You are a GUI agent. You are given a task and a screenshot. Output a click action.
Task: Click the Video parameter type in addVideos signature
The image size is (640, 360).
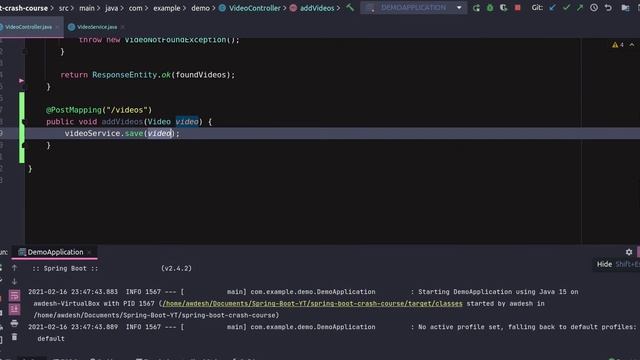(159, 122)
